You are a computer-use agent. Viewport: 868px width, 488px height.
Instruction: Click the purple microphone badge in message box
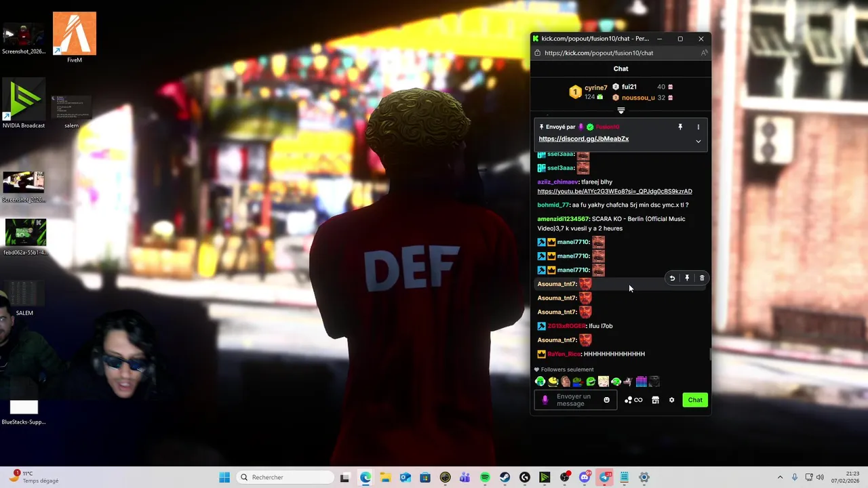point(545,400)
